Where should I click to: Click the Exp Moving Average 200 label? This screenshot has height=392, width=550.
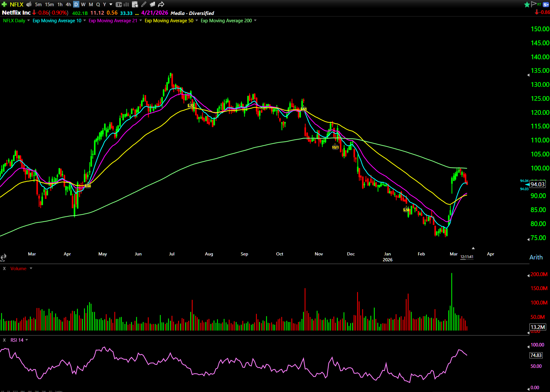pyautogui.click(x=226, y=21)
